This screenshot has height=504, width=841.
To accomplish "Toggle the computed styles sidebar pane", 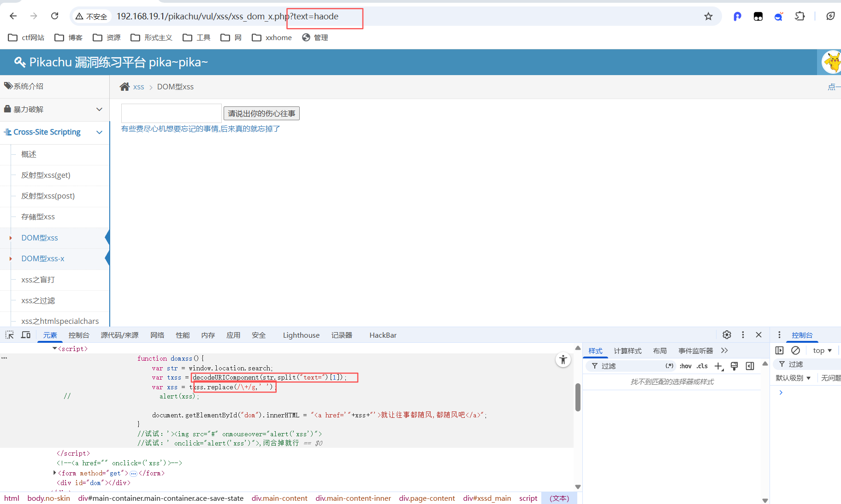I will tap(750, 366).
